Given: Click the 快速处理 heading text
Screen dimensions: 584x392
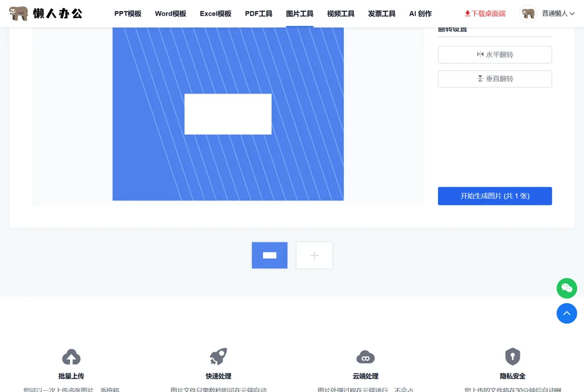Looking at the screenshot, I should 218,376.
